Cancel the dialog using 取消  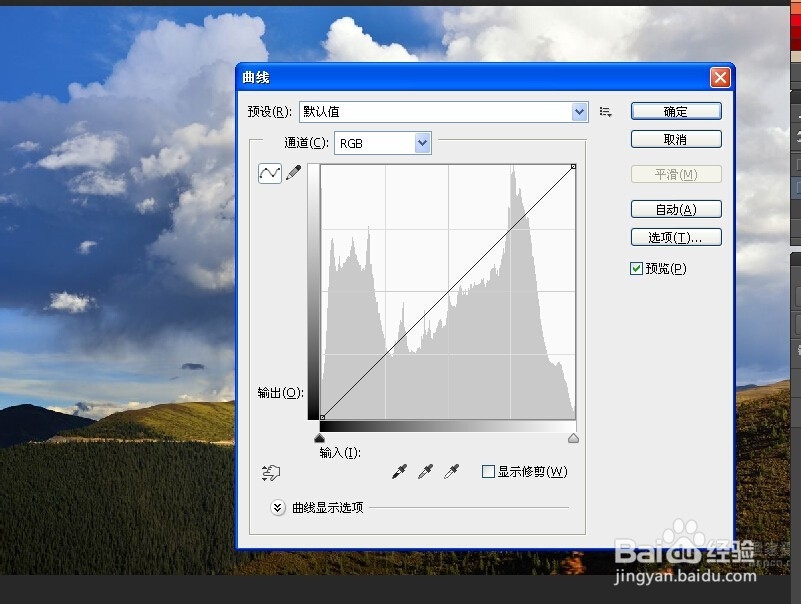[x=676, y=138]
